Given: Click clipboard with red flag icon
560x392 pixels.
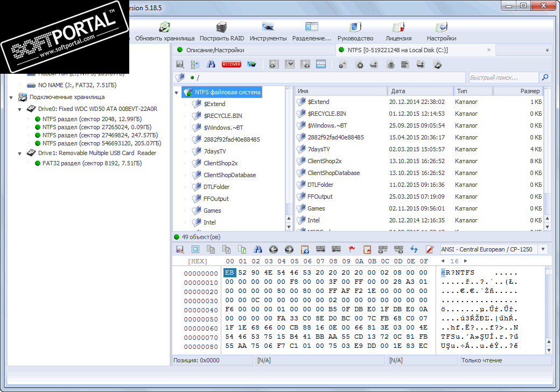Looking at the screenshot, I should pos(367,249).
